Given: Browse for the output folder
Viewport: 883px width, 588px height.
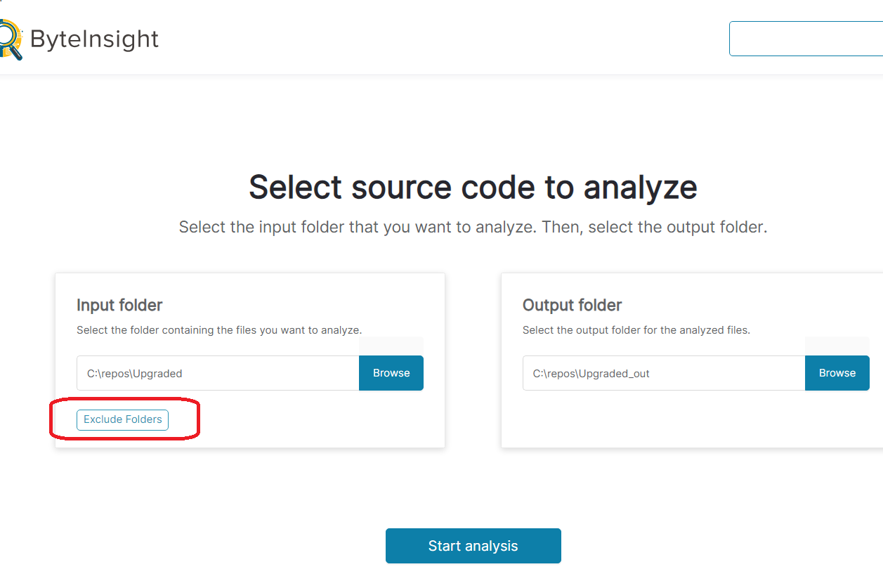Looking at the screenshot, I should point(837,373).
